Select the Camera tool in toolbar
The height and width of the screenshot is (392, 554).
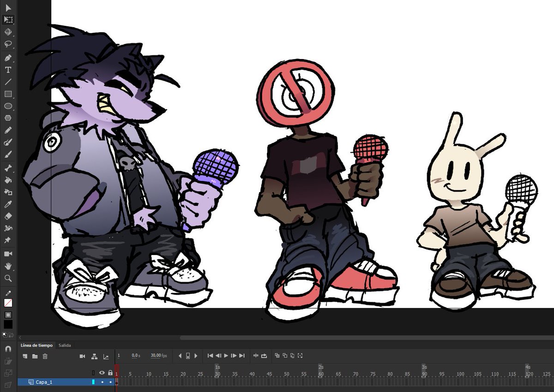[x=8, y=254]
